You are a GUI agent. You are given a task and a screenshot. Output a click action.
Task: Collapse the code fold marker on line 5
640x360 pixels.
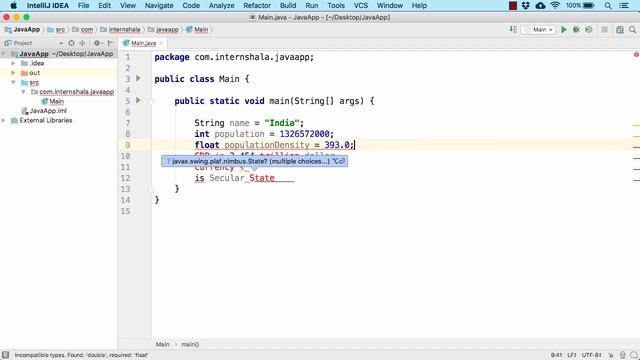pos(151,101)
